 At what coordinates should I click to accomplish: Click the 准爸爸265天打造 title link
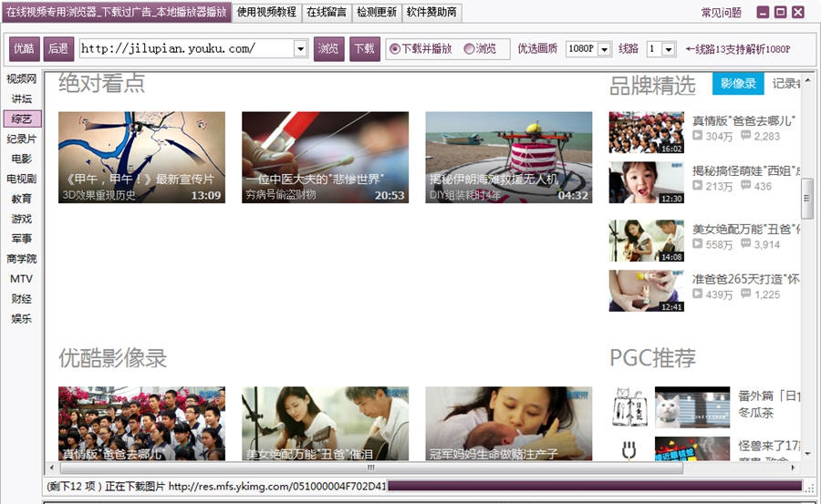[745, 280]
